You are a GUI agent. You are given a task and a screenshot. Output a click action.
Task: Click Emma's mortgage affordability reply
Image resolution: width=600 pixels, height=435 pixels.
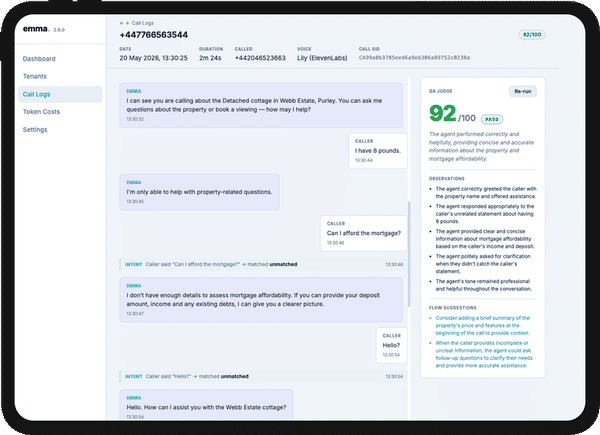pos(261,300)
